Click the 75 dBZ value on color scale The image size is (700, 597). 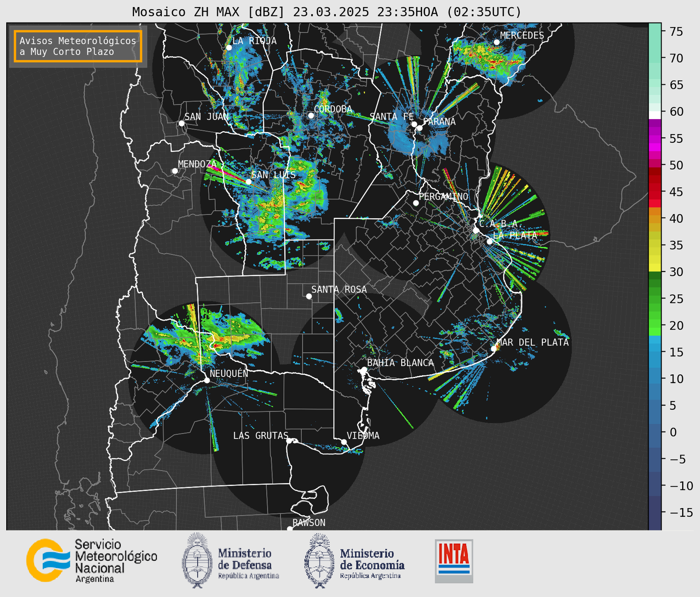(677, 32)
